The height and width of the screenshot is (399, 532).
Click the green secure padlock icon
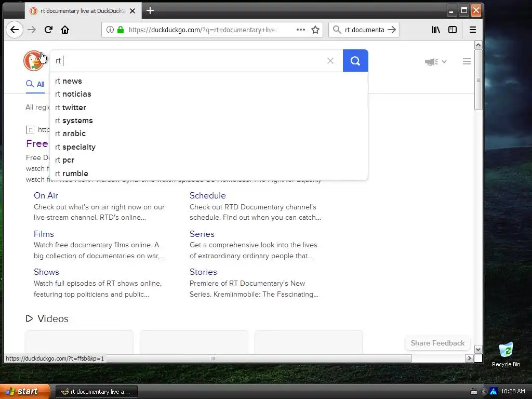[x=121, y=30]
